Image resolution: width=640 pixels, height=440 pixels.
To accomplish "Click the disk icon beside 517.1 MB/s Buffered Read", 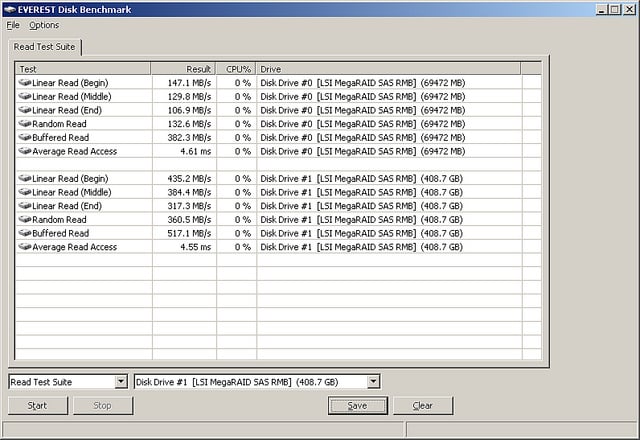I will click(24, 233).
